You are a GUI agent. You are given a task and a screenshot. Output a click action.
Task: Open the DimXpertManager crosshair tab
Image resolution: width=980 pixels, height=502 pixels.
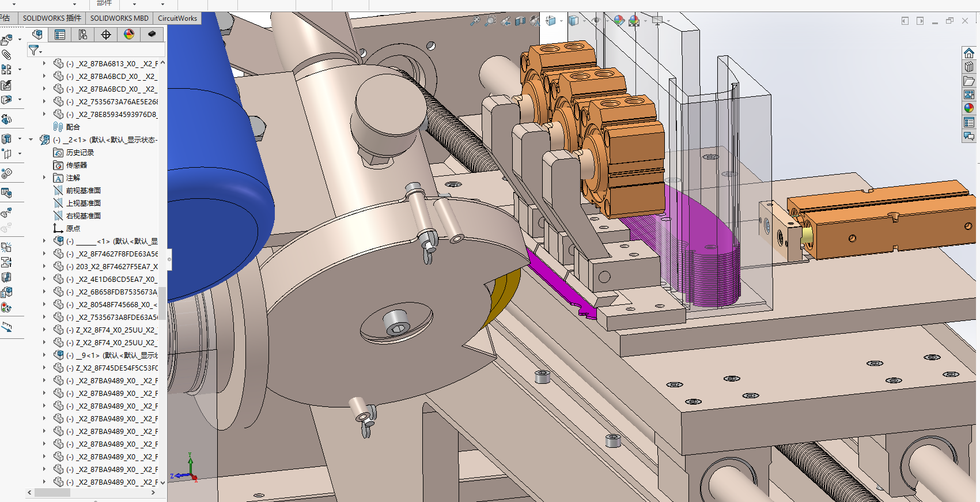106,35
